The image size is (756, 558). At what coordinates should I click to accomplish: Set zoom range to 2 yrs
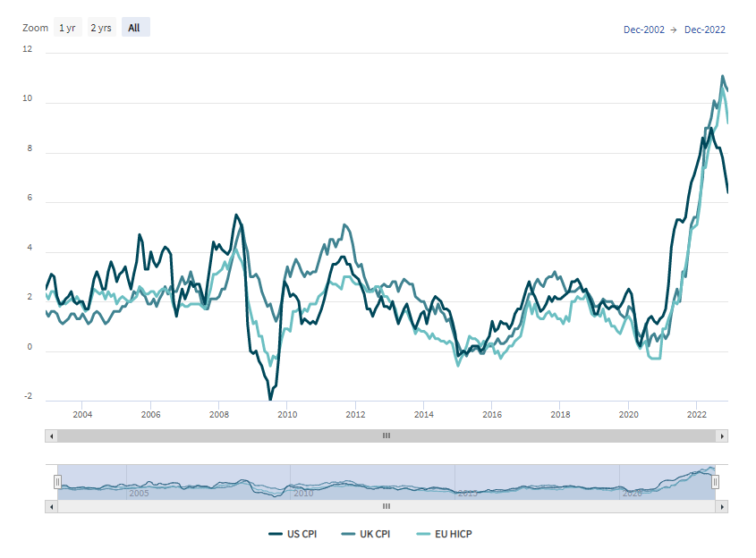point(100,28)
